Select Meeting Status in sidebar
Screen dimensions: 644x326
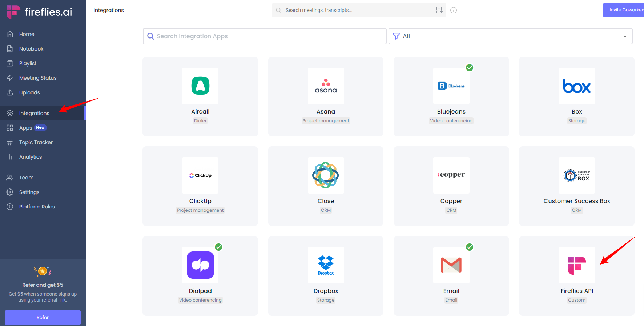(x=38, y=78)
